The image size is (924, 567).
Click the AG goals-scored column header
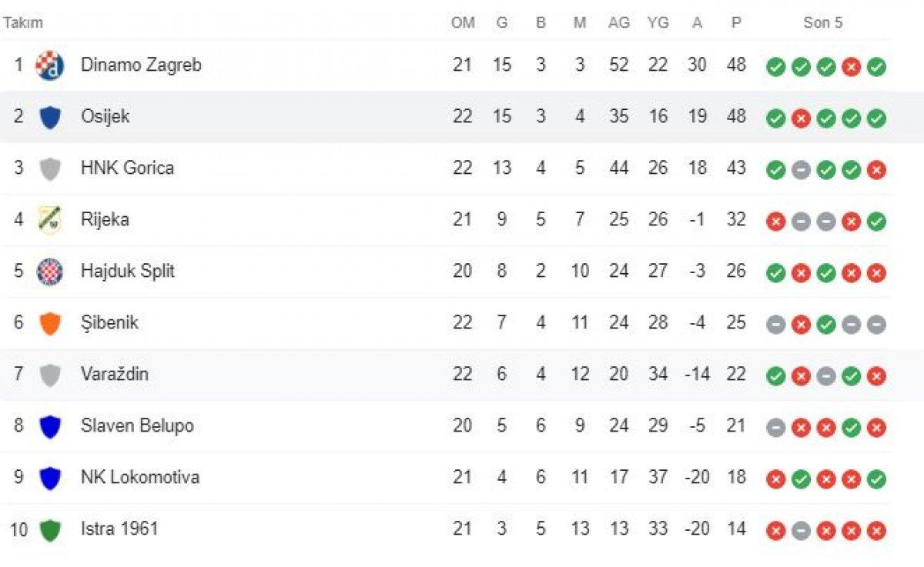pyautogui.click(x=618, y=23)
